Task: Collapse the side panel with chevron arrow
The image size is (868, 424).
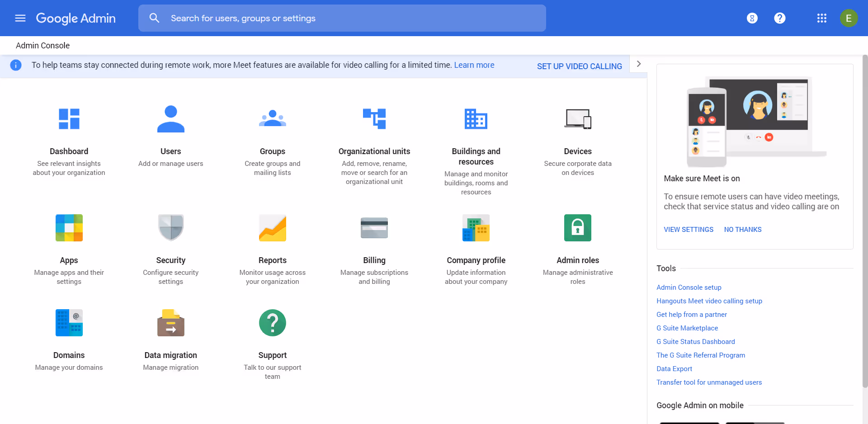Action: 639,64
